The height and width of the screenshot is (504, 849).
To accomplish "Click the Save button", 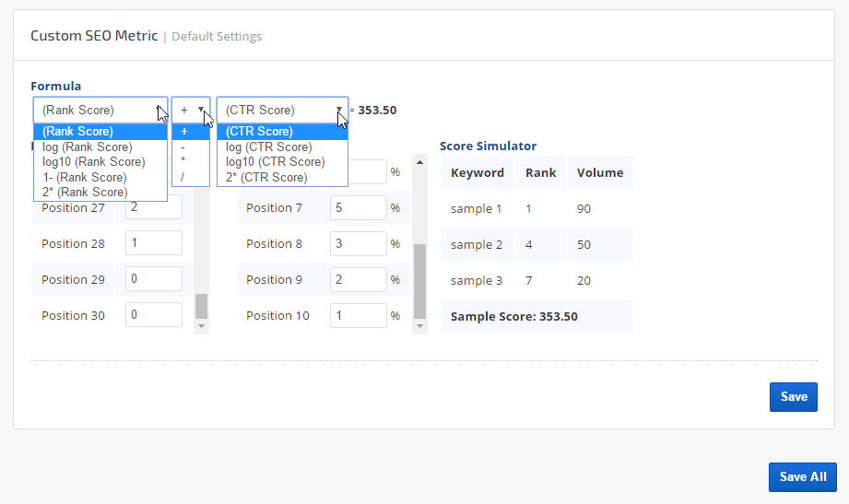I will pyautogui.click(x=793, y=397).
